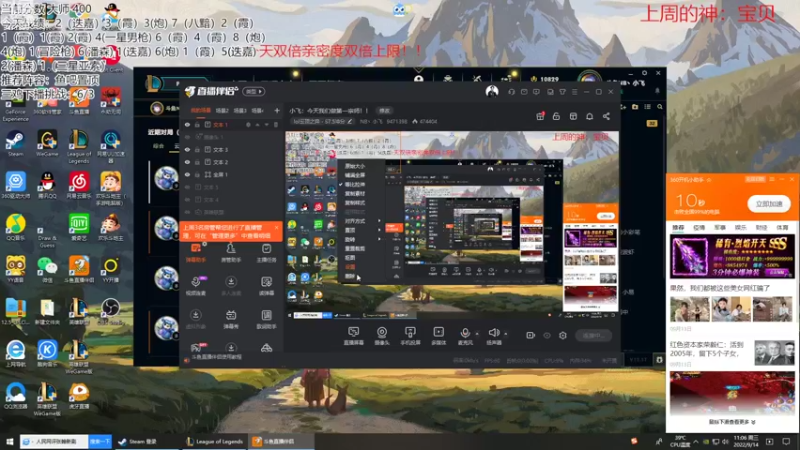Click the gift box icon with red badge
Screen dimensions: 800x450
[540, 116]
